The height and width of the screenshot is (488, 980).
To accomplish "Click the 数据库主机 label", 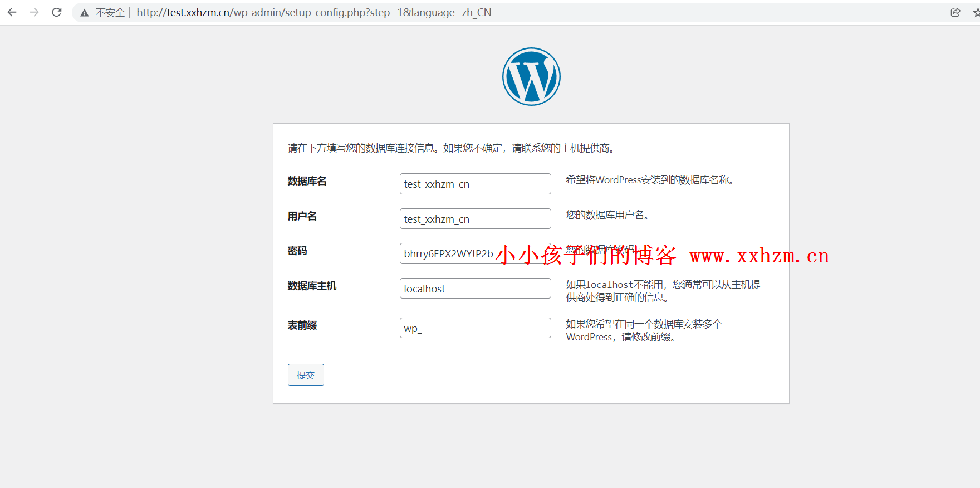I will tap(312, 286).
